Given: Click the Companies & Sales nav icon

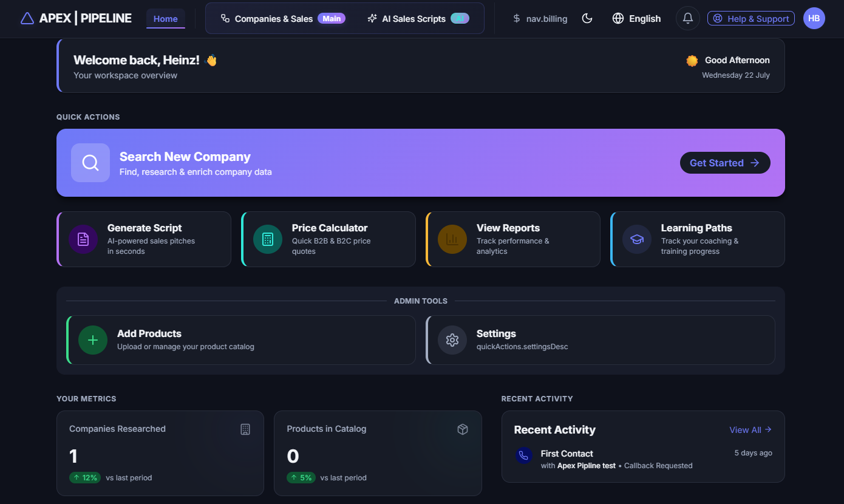Looking at the screenshot, I should coord(225,19).
